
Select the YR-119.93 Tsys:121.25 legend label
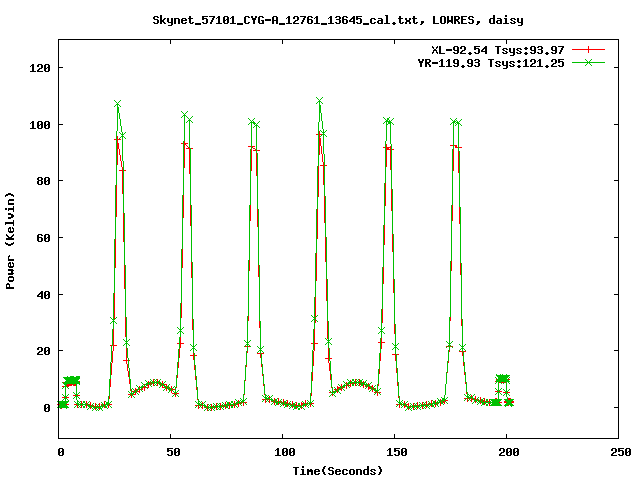point(491,63)
